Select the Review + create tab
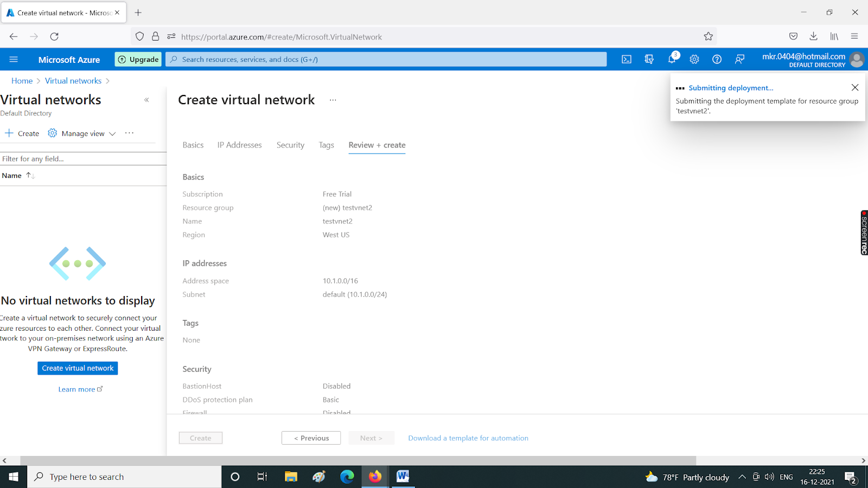 [377, 145]
